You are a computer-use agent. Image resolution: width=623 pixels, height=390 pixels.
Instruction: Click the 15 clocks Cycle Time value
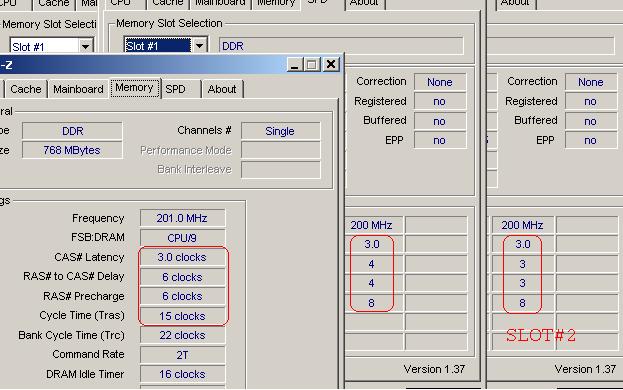(x=182, y=316)
